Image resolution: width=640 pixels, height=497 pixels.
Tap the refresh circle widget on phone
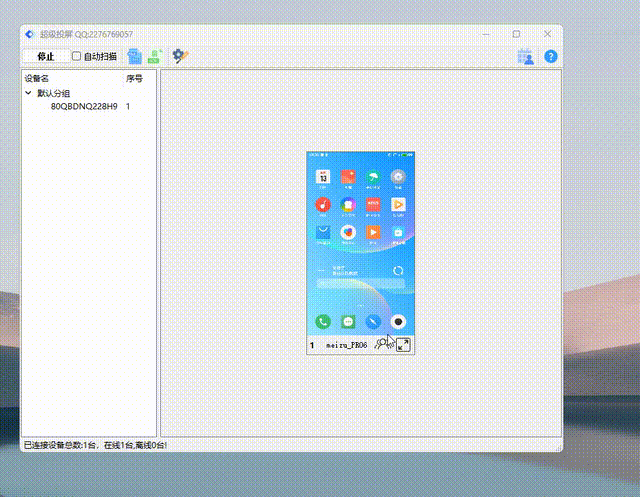[x=398, y=271]
